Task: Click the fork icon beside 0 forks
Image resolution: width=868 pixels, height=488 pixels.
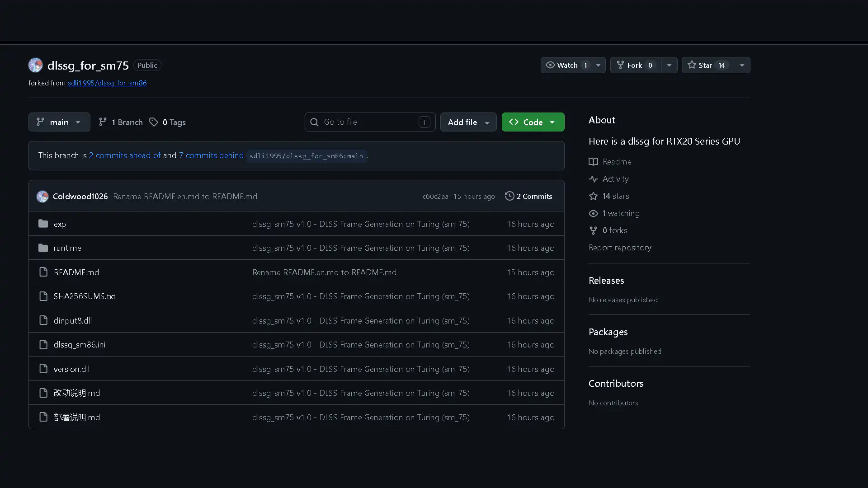Action: tap(593, 230)
